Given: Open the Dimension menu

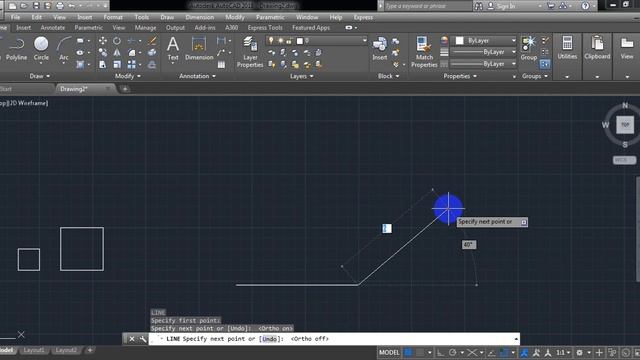Looking at the screenshot, I should (x=200, y=17).
